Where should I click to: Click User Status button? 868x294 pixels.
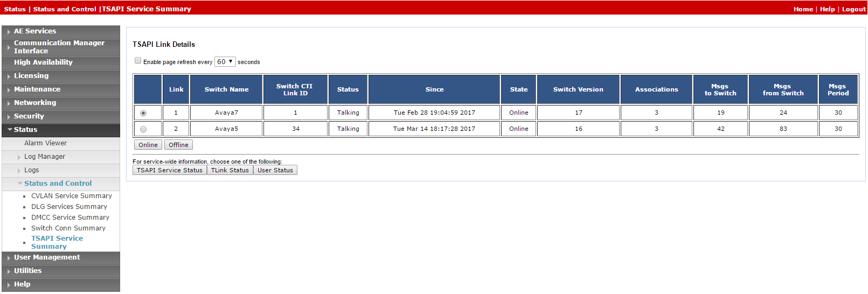275,170
